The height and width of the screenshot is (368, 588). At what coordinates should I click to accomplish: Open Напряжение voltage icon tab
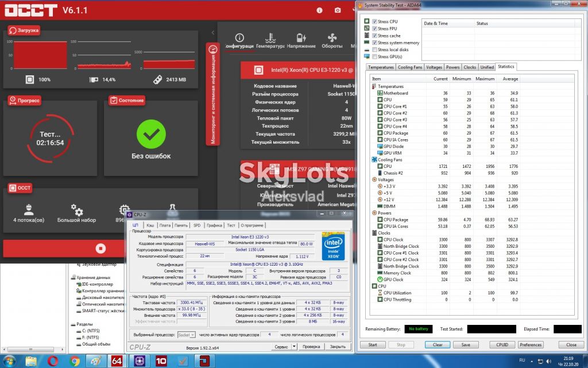click(x=301, y=41)
